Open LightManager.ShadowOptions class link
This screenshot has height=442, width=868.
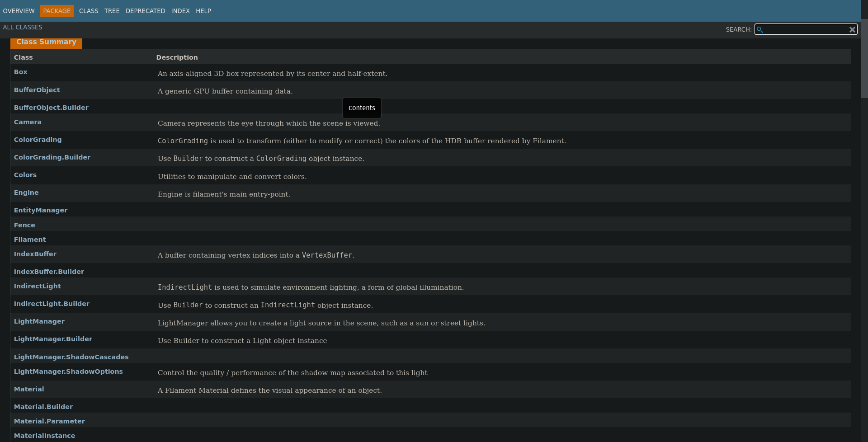tap(68, 371)
